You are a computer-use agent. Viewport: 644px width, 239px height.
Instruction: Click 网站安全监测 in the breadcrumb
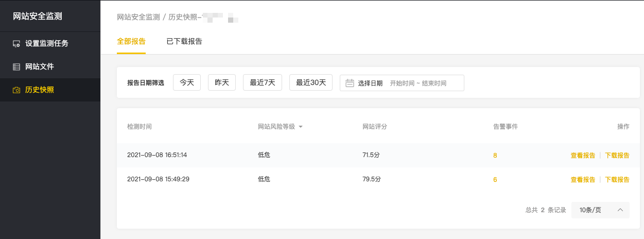click(138, 17)
